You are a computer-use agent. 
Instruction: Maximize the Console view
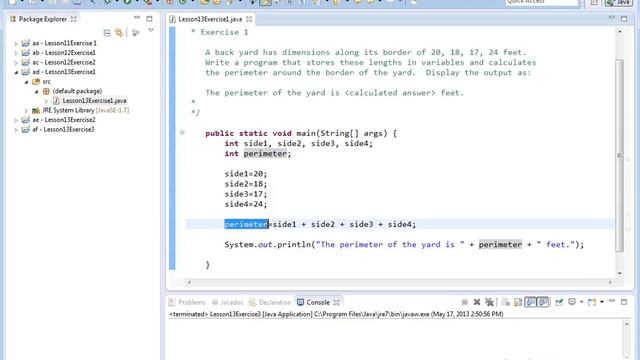(624, 302)
